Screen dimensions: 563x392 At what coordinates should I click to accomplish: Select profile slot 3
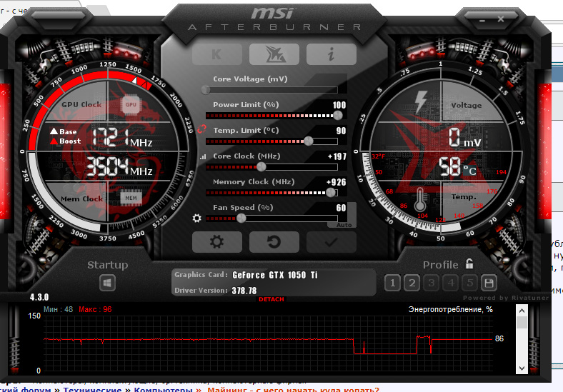432,283
